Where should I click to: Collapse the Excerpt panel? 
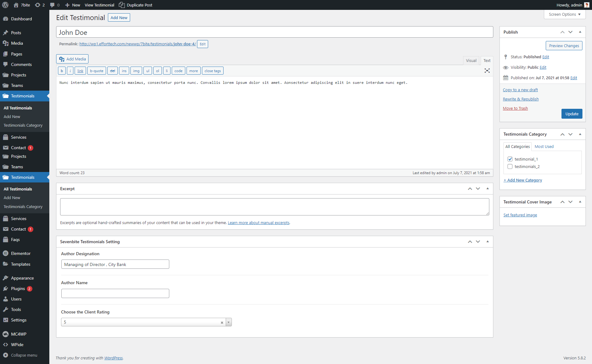pyautogui.click(x=487, y=189)
